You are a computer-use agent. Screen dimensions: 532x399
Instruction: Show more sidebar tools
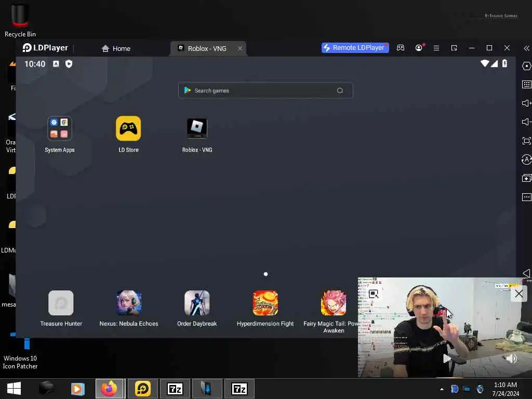click(527, 197)
